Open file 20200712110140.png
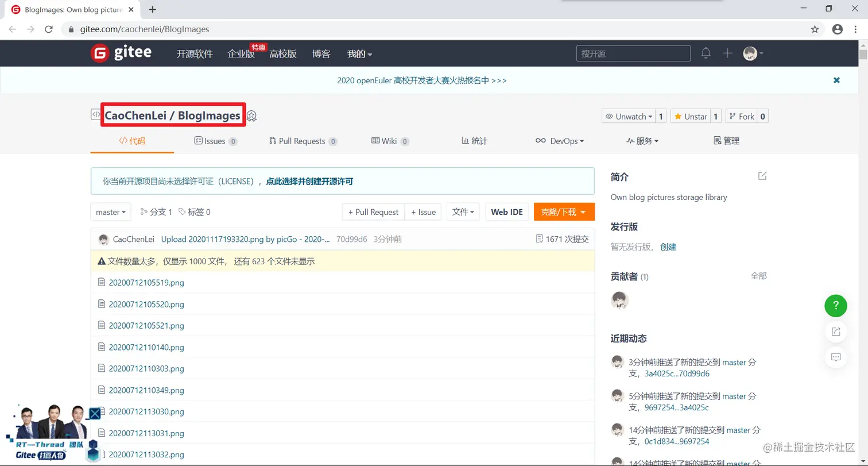 pyautogui.click(x=146, y=347)
